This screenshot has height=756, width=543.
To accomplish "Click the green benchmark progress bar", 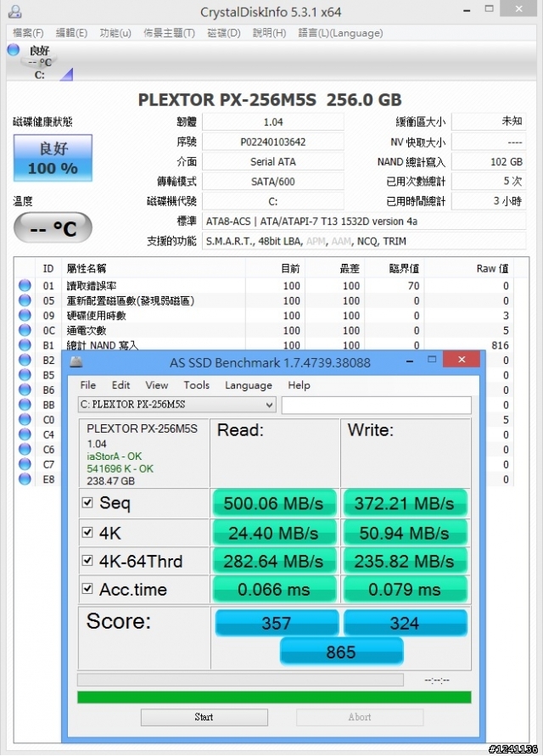I will pos(274,697).
